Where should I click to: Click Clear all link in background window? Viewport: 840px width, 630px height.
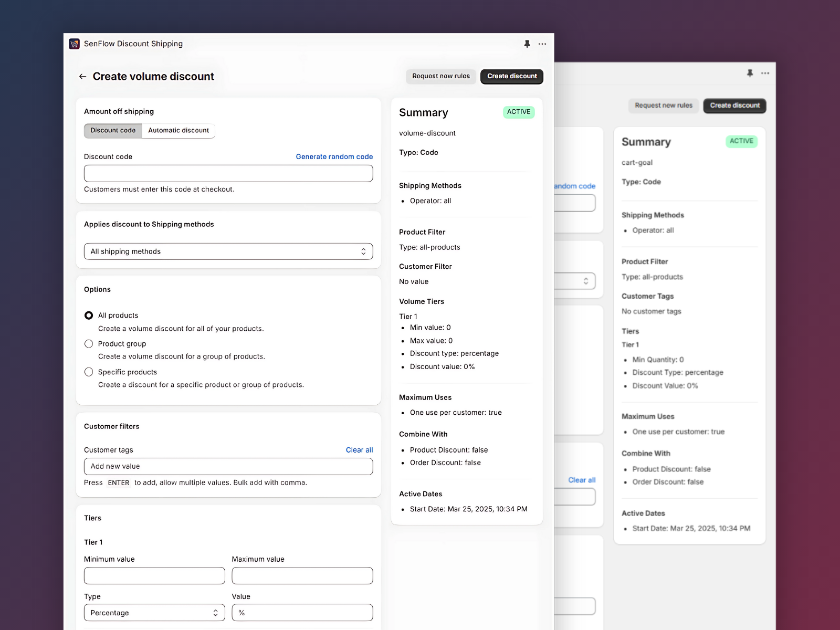(582, 480)
